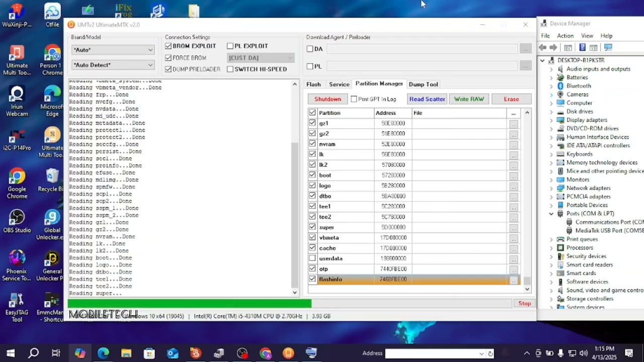Check the userdata partition checkbox
This screenshot has width=644, height=362.
[x=312, y=258]
